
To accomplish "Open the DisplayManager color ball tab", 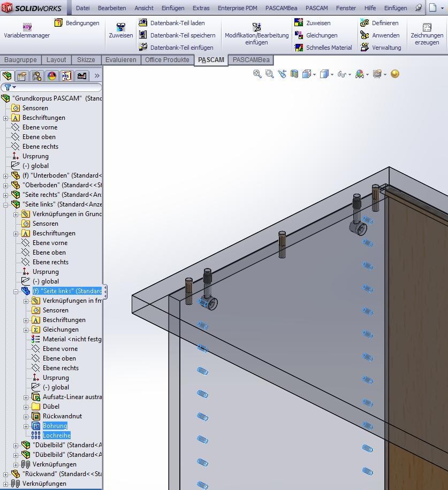I will (x=51, y=76).
